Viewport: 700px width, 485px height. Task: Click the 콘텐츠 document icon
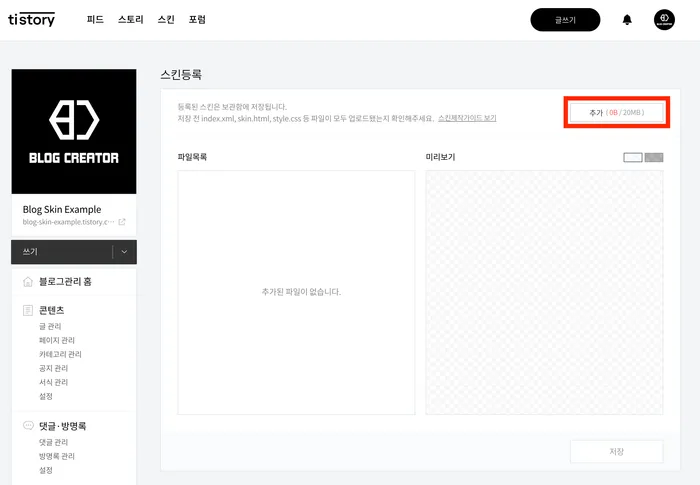coord(28,310)
